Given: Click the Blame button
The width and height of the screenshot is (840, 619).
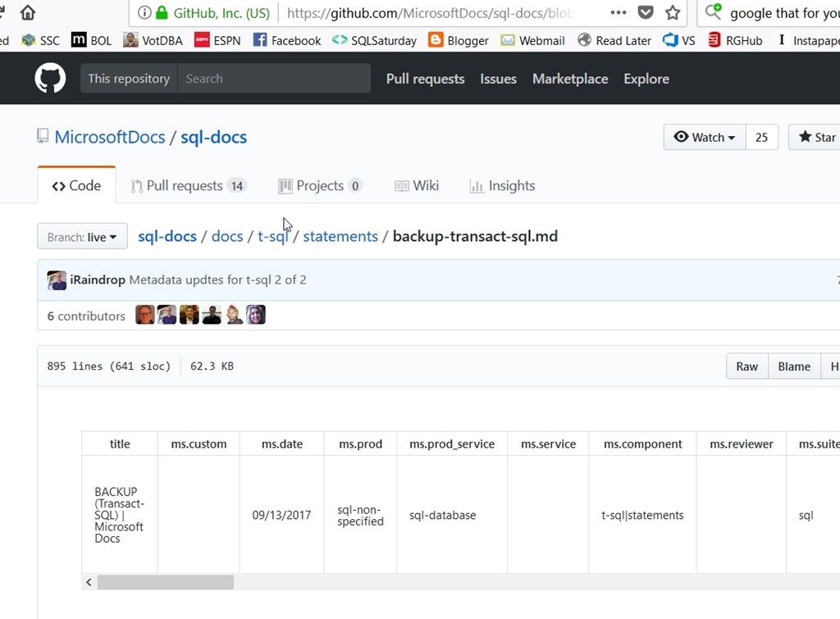Looking at the screenshot, I should 793,366.
